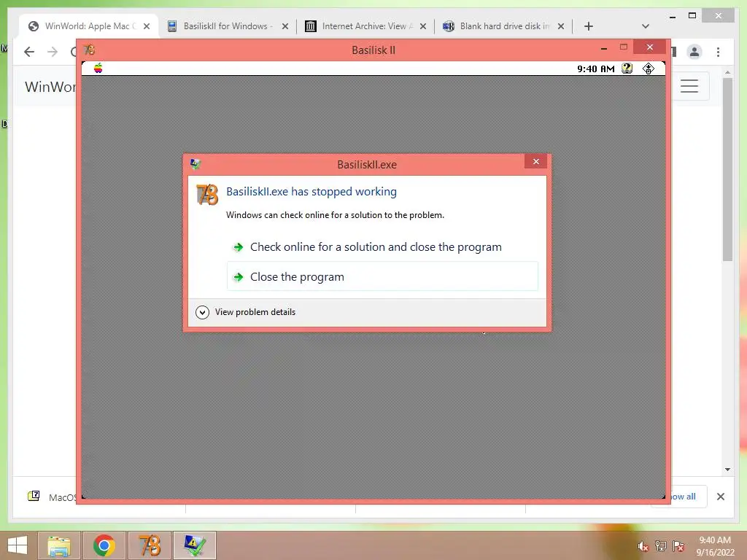Screen dimensions: 747x560
Task: Open Chrome profile avatar
Action: (694, 52)
